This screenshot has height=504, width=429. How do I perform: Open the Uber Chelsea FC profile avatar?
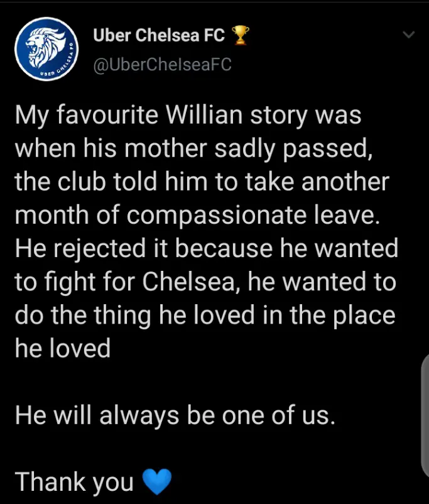click(x=46, y=49)
